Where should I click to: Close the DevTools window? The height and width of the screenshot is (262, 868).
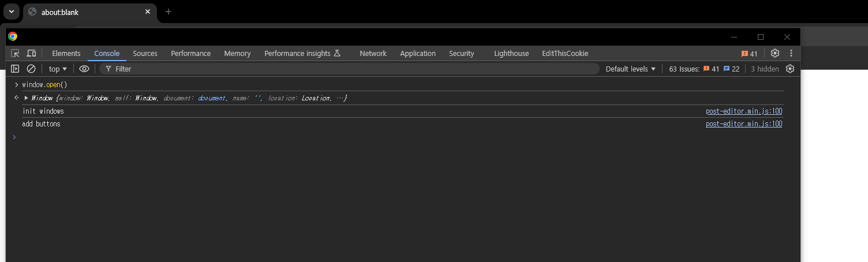(787, 37)
